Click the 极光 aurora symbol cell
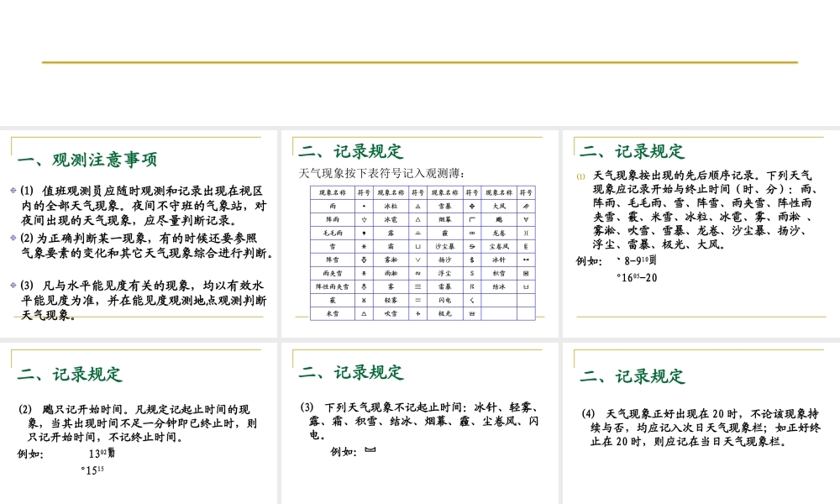Viewport: 840px width, 504px height. [x=471, y=314]
